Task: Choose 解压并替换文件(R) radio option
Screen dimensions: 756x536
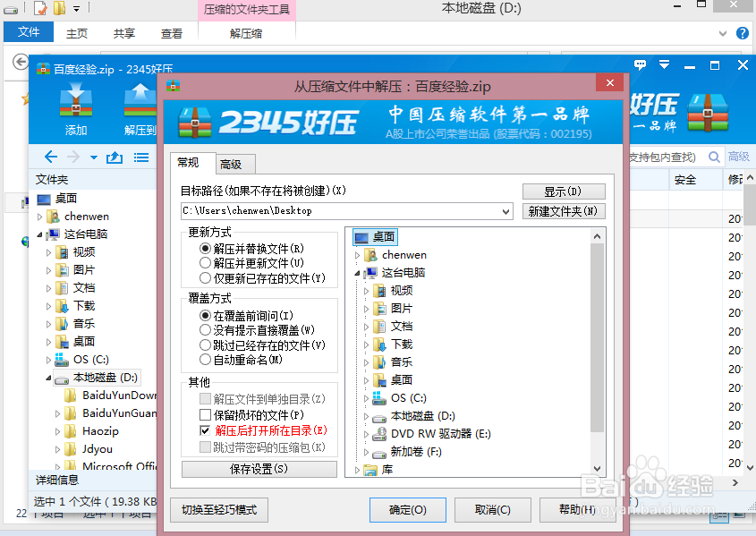Action: click(206, 248)
